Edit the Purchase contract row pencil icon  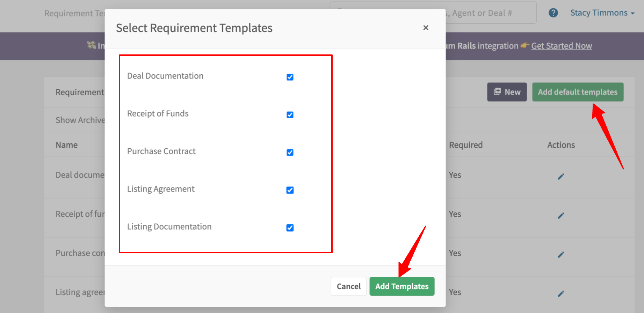click(561, 255)
